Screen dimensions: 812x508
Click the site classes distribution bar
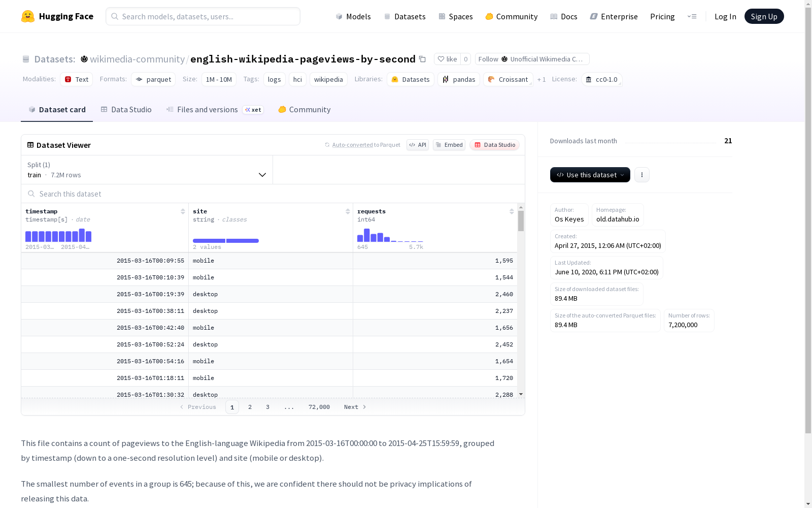pyautogui.click(x=226, y=241)
